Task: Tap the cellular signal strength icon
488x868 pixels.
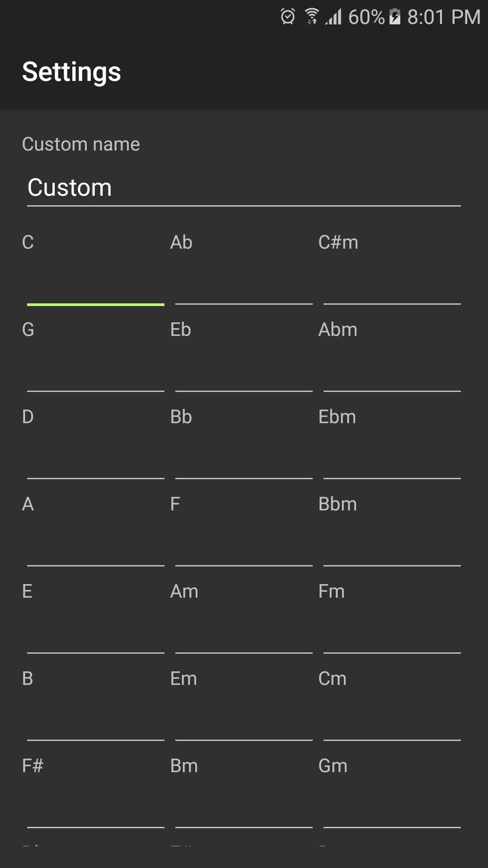Action: [x=333, y=17]
